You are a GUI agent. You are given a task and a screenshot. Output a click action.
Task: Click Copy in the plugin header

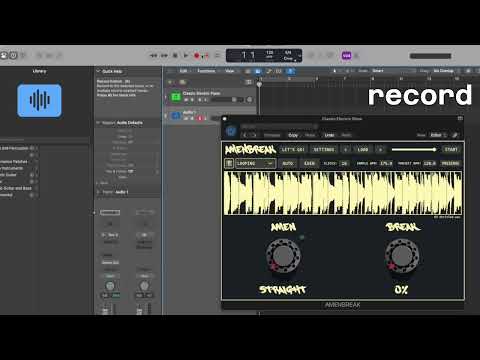click(293, 135)
